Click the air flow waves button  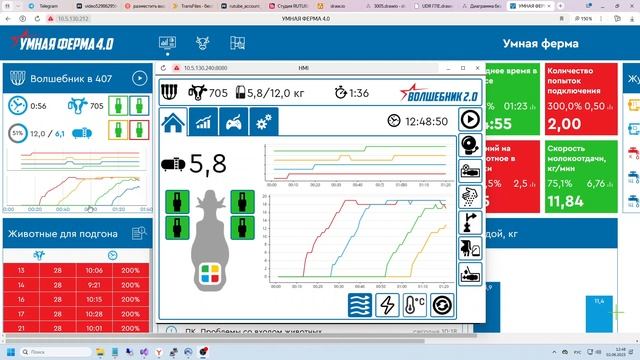[x=360, y=305]
